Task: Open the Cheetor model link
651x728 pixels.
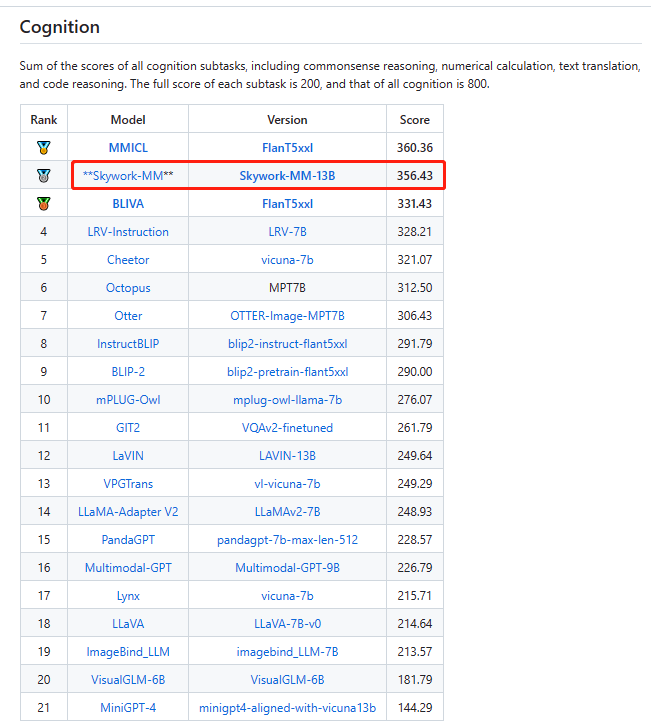Action: tap(128, 260)
